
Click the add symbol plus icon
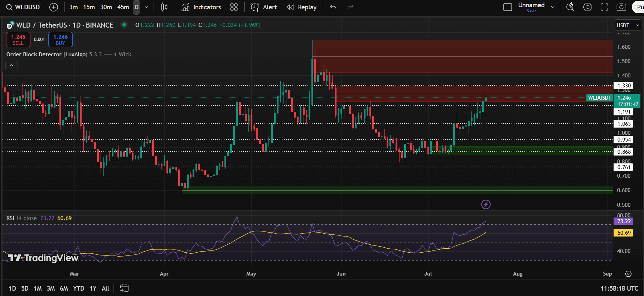click(53, 7)
